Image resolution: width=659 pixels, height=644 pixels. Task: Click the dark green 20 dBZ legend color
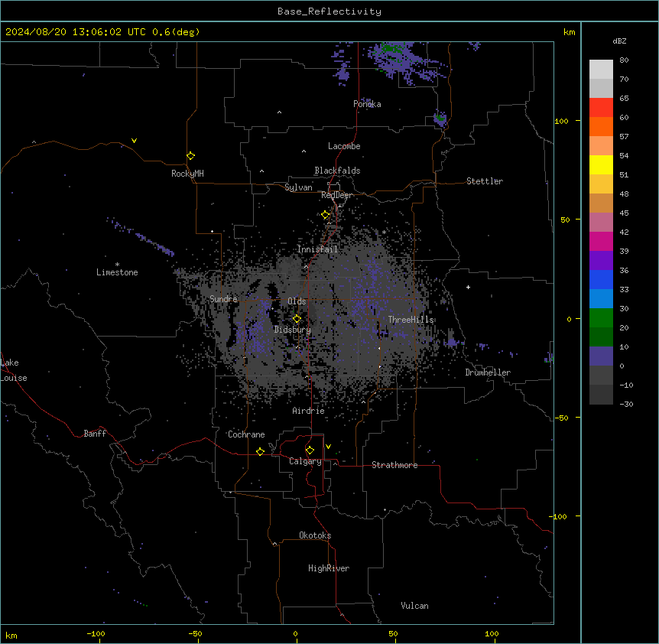point(601,337)
